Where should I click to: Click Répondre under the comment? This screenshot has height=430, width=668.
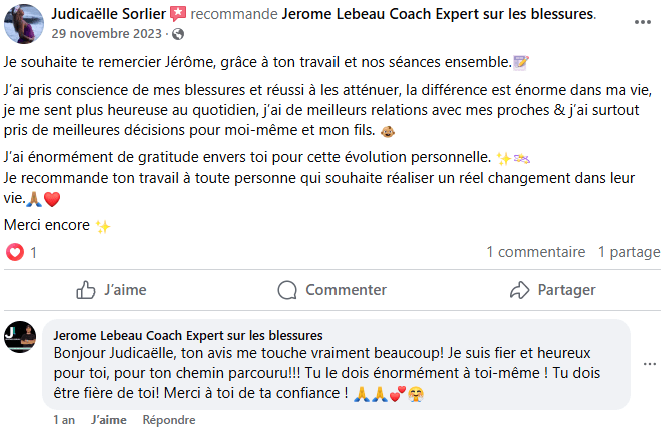(x=168, y=420)
